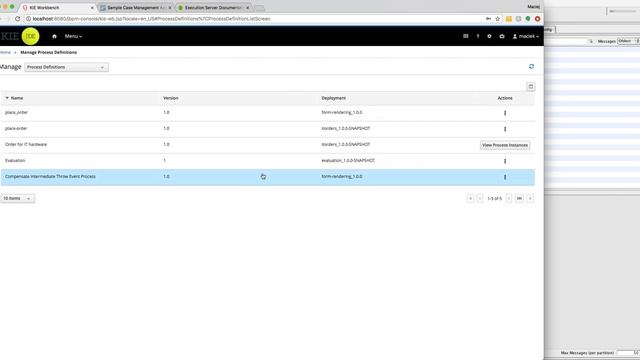
Task: Click the browser address bar URL
Action: (151, 19)
